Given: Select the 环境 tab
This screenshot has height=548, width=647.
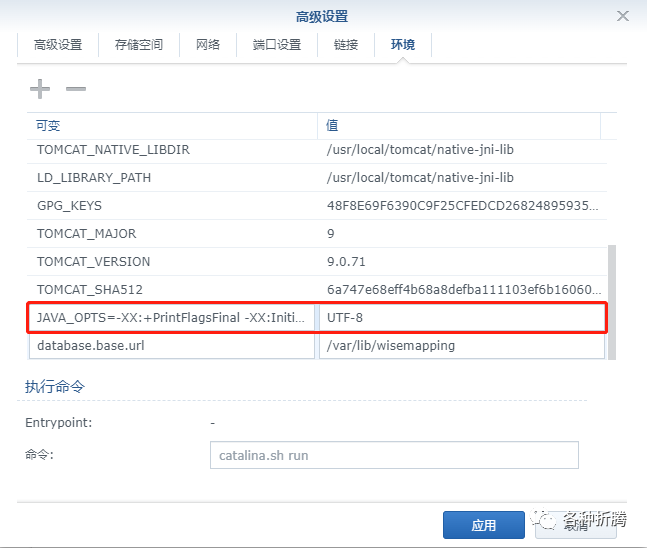Looking at the screenshot, I should click(403, 45).
